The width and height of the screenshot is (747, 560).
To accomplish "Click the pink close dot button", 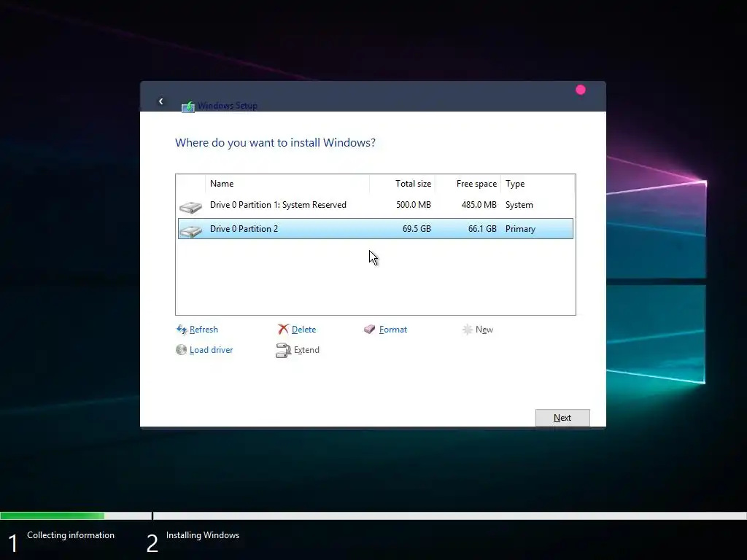I will point(580,90).
